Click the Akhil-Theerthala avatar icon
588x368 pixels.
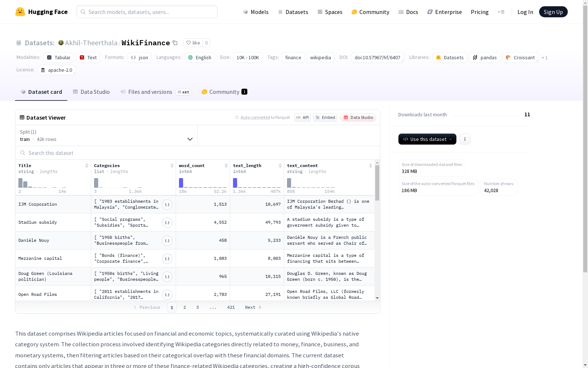tap(61, 43)
